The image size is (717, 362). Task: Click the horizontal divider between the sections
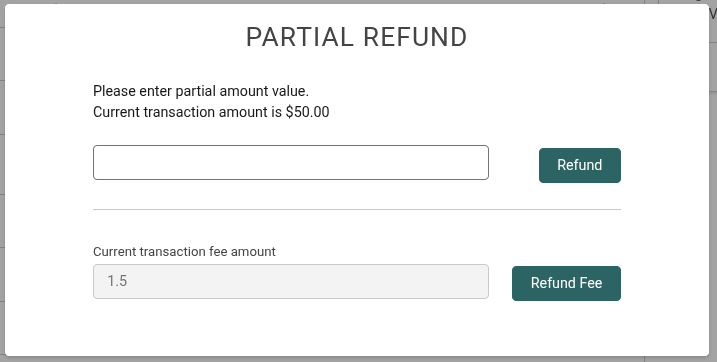[x=357, y=209]
